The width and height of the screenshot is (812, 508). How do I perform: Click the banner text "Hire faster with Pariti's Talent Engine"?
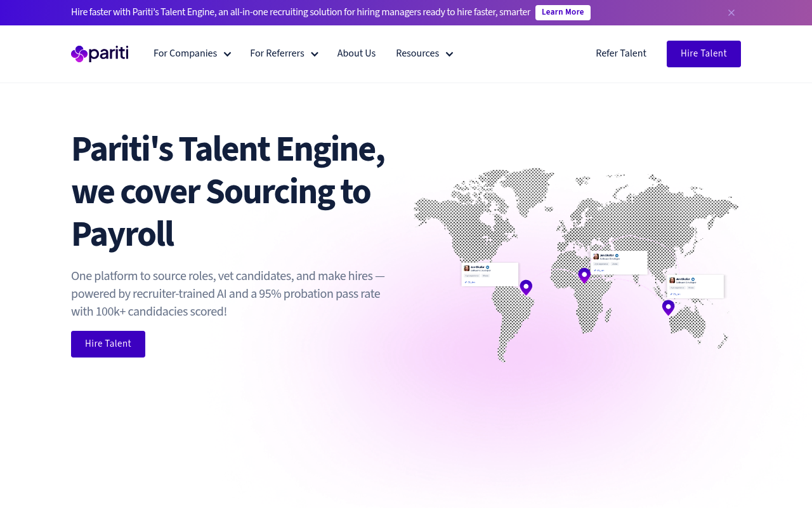click(301, 13)
